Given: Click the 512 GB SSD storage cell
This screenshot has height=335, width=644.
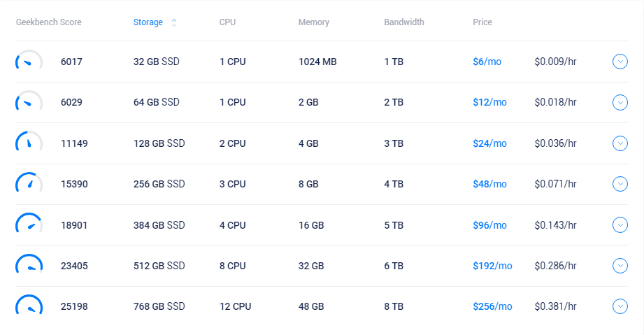Looking at the screenshot, I should coord(159,266).
